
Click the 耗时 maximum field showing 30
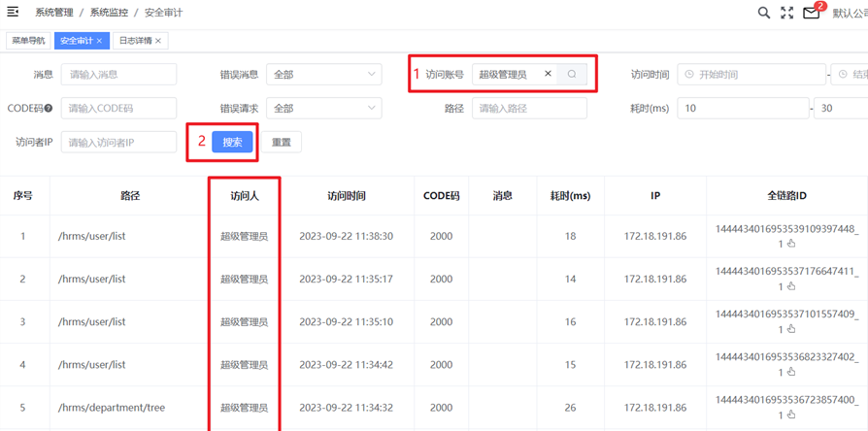(x=842, y=109)
